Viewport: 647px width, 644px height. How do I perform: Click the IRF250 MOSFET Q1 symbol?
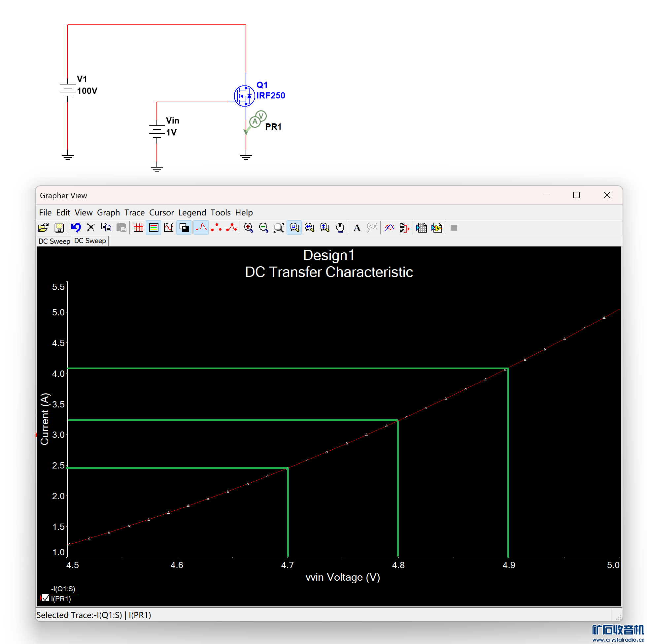[244, 96]
